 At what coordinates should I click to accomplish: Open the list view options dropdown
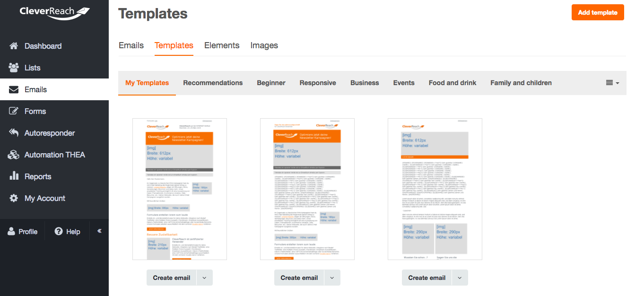point(612,83)
